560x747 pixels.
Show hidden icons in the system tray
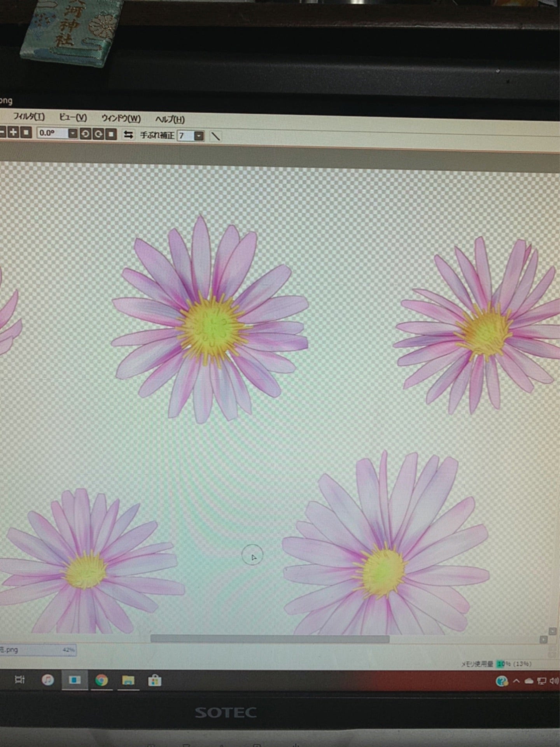pos(516,681)
